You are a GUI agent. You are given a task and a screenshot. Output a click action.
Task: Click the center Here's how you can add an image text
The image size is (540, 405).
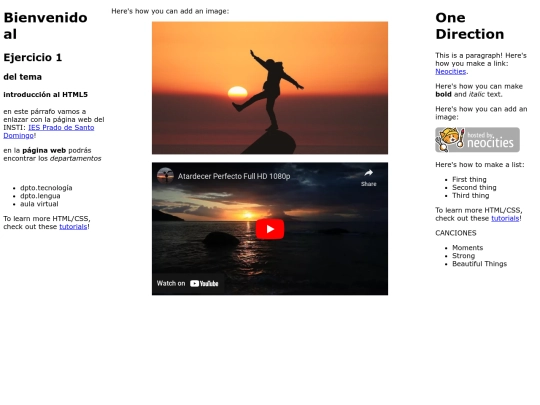pyautogui.click(x=170, y=11)
